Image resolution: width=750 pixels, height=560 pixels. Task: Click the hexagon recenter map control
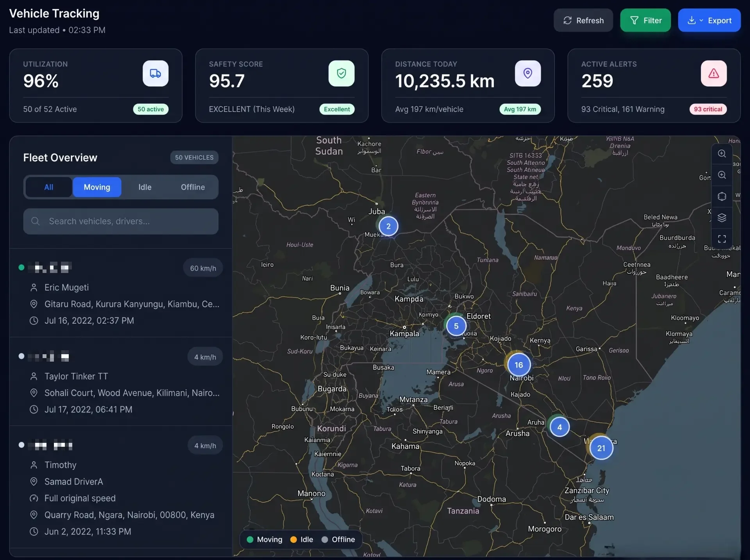722,196
